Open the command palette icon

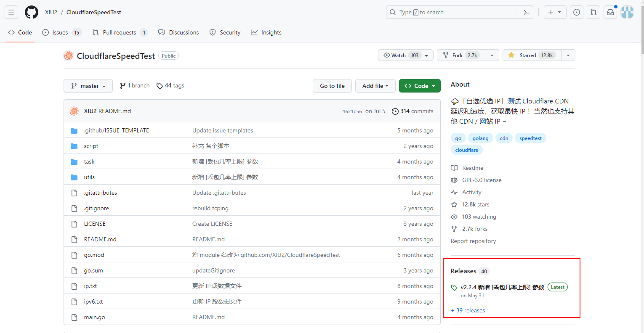click(527, 12)
